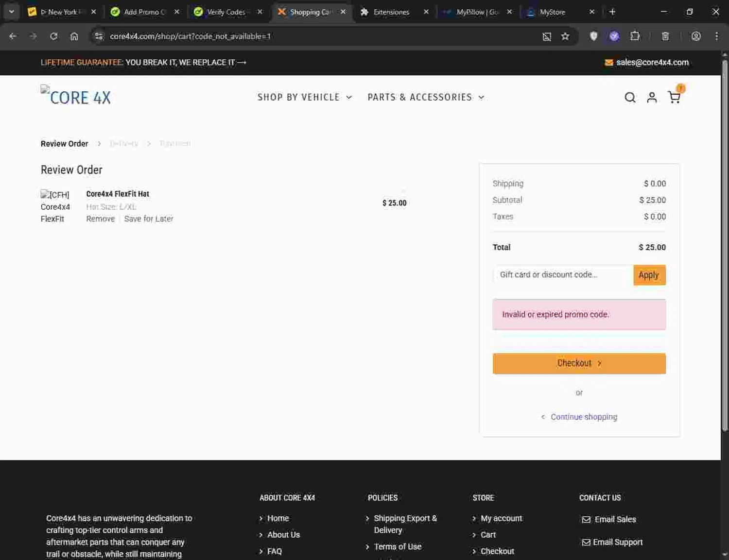729x560 pixels.
Task: Remove the Core4x4 FlexFit Hat
Action: pos(101,219)
